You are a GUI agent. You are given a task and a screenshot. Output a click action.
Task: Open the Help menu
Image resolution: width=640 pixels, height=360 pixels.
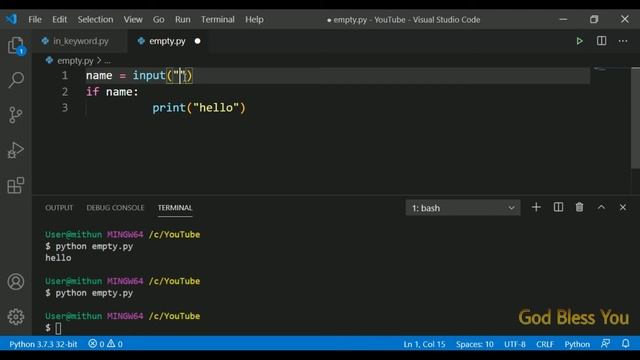[254, 19]
